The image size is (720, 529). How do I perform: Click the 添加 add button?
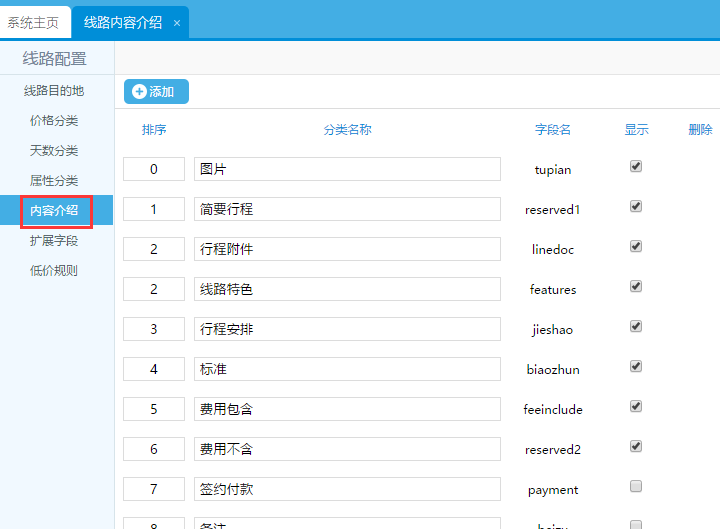click(x=155, y=92)
